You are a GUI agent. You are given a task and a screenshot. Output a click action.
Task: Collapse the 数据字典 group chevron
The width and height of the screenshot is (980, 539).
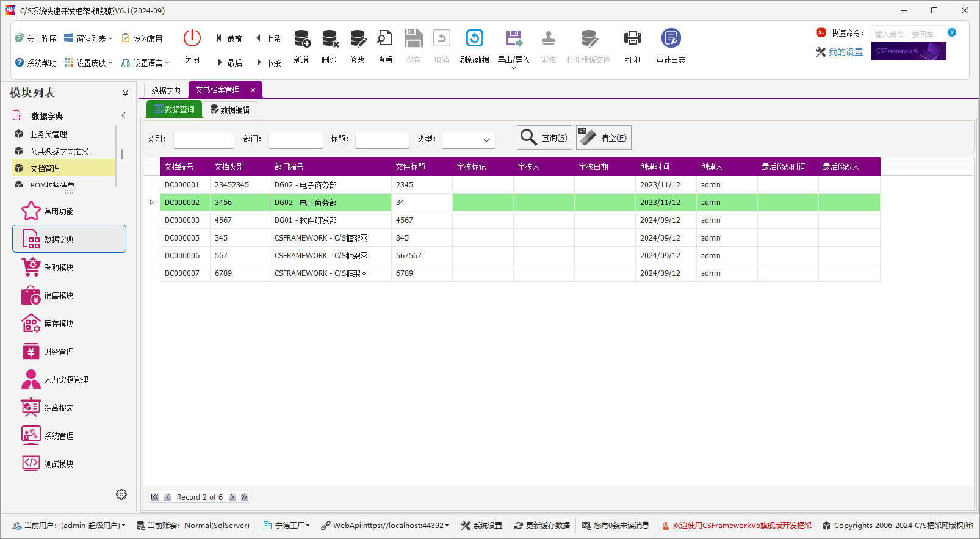coord(123,115)
